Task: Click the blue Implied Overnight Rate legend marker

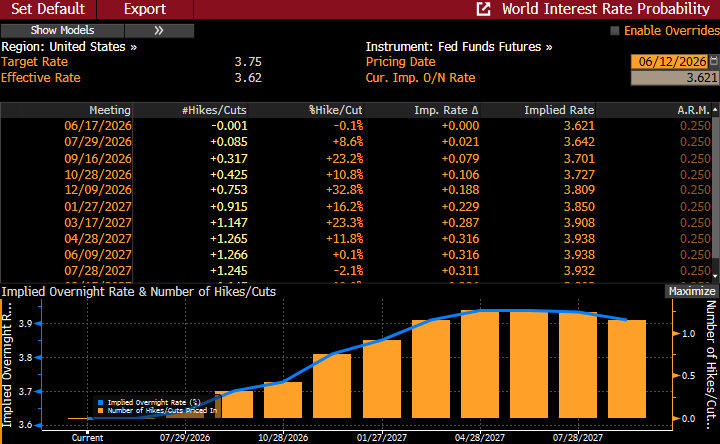Action: click(x=101, y=402)
